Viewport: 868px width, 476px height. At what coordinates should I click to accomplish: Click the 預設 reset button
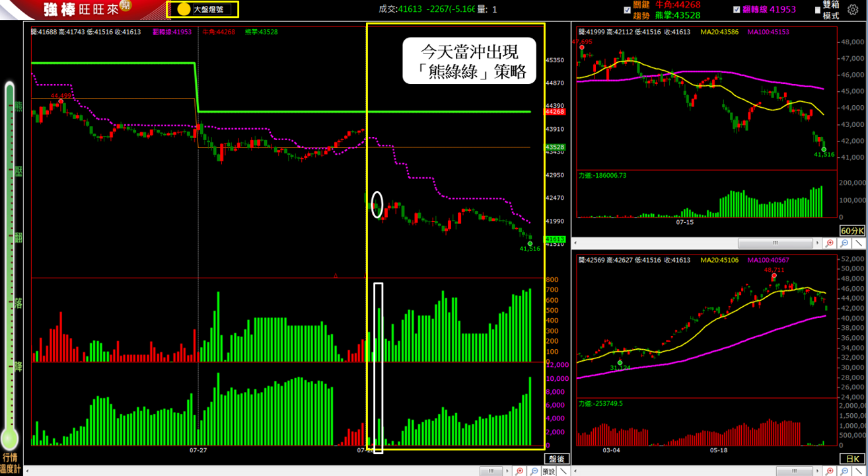pos(548,471)
